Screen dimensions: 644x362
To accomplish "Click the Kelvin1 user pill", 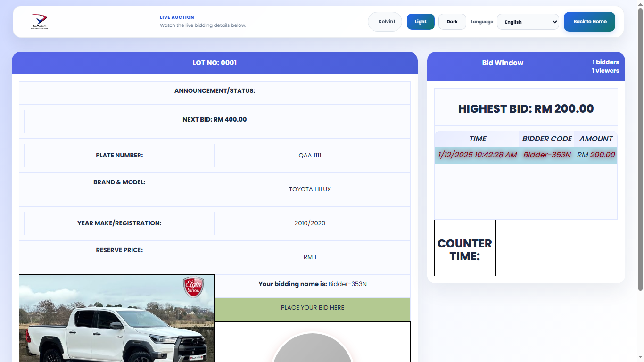I will pyautogui.click(x=385, y=22).
